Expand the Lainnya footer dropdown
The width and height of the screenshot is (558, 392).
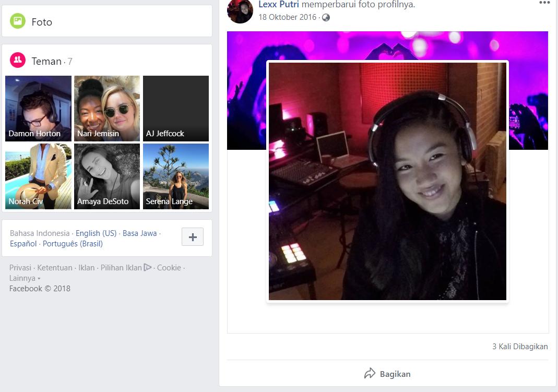24,278
